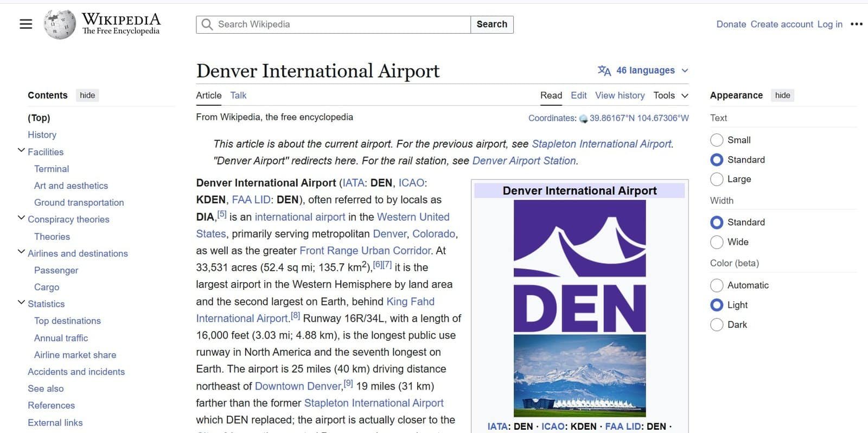Click the globe icon beside Coordinates
Image resolution: width=868 pixels, height=433 pixels.
(x=583, y=119)
